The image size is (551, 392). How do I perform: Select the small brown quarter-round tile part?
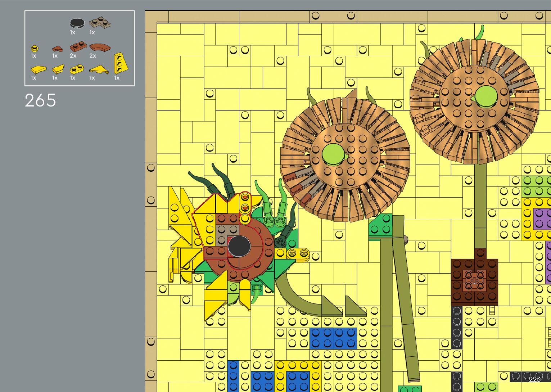[57, 49]
